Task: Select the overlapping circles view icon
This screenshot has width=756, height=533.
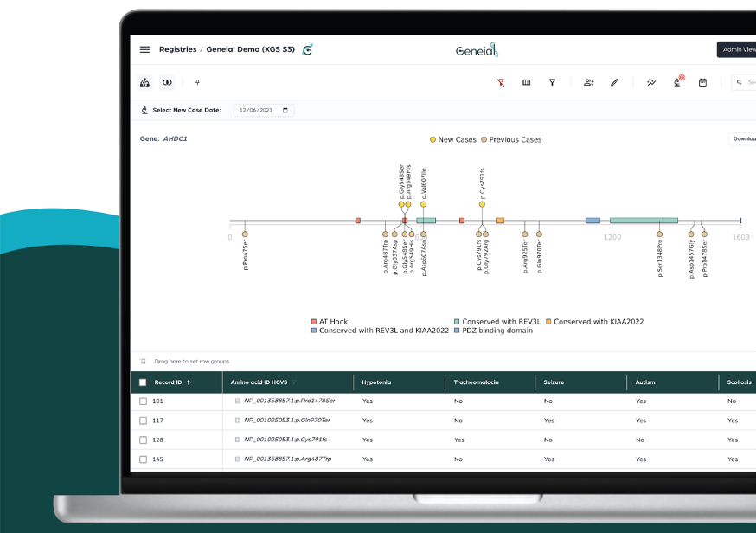Action: coord(167,82)
